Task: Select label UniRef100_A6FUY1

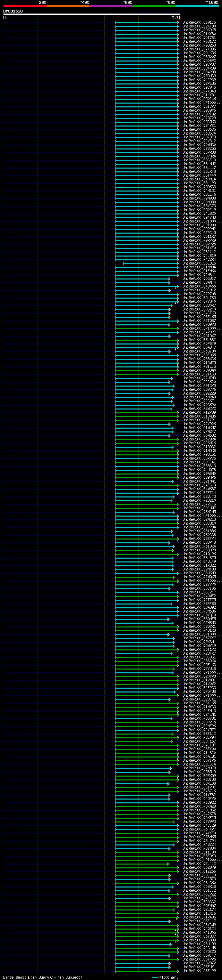Action: (199, 967)
